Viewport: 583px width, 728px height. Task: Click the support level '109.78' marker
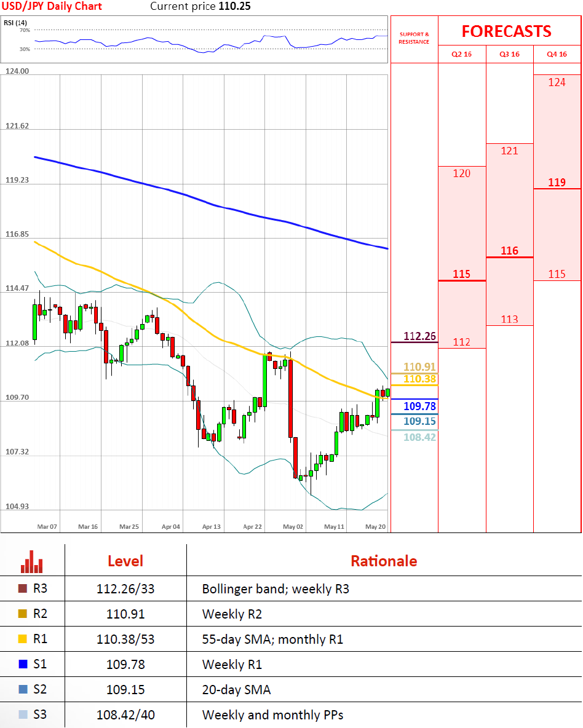coord(419,406)
